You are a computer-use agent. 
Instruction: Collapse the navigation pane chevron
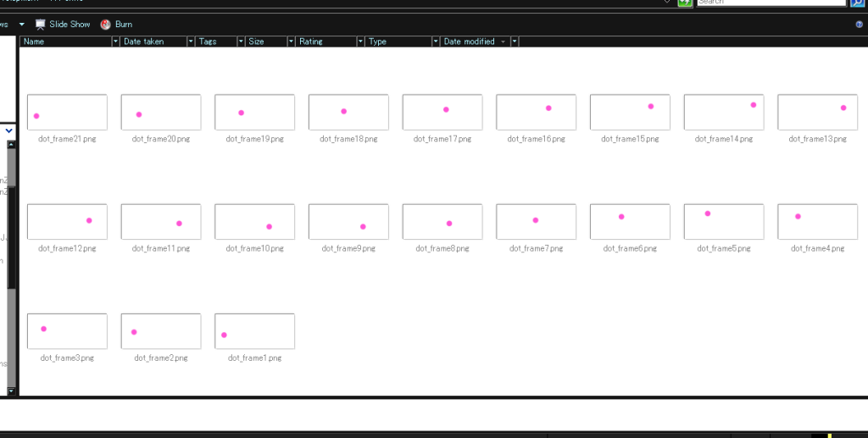[x=8, y=131]
